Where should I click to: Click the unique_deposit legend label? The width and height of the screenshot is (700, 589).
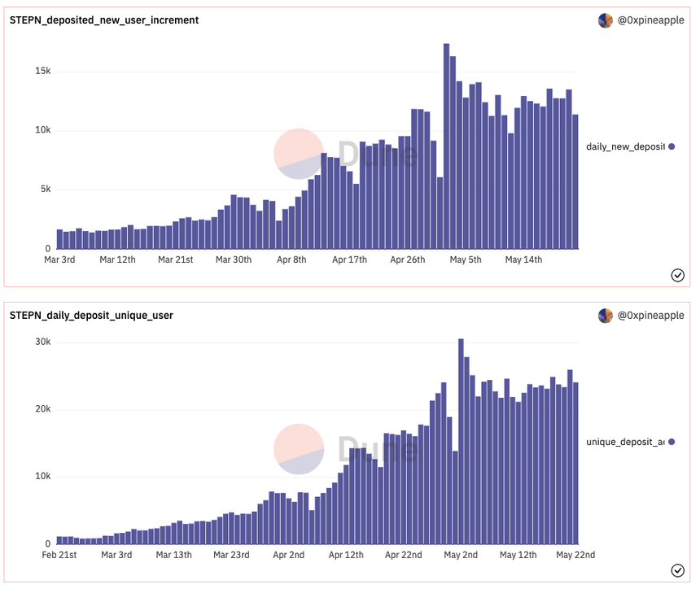tap(625, 442)
